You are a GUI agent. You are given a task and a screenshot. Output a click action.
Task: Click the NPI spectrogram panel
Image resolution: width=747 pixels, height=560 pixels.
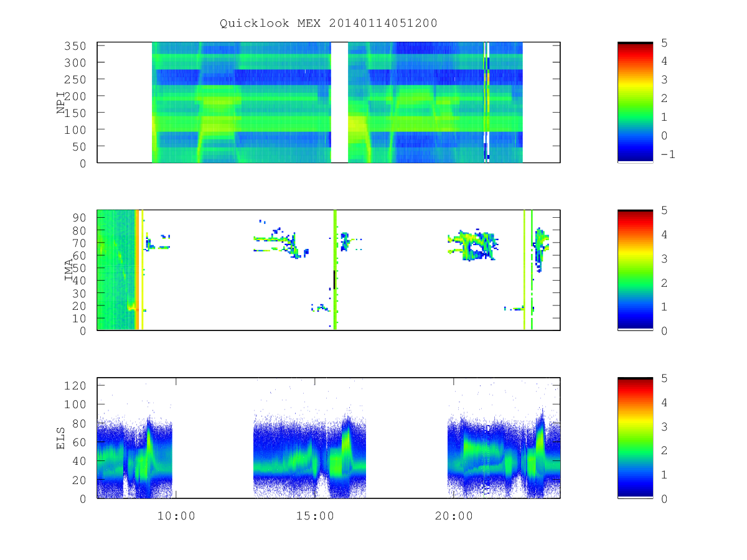click(329, 103)
